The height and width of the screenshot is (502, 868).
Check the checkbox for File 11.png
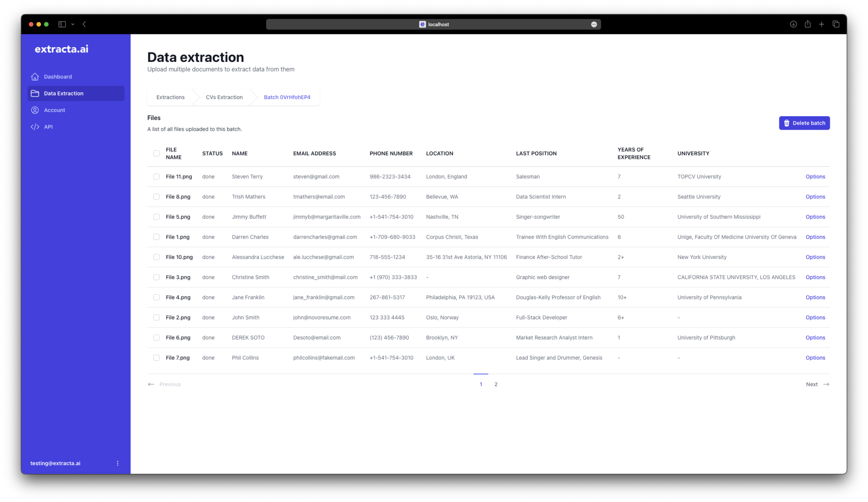pos(156,176)
